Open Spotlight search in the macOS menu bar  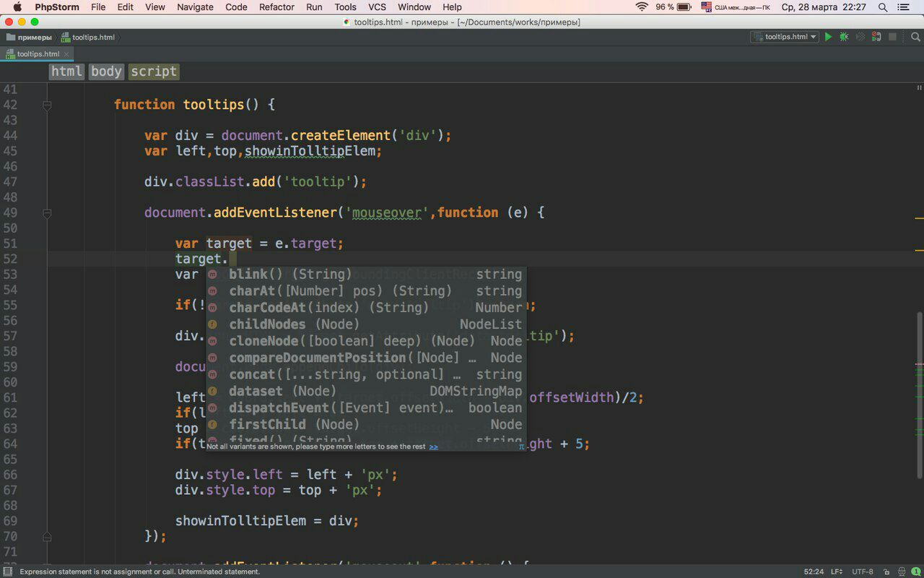click(x=883, y=7)
